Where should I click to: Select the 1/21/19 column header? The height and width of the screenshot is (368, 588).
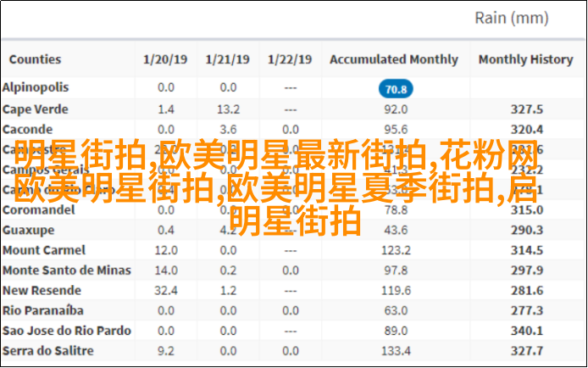(x=228, y=60)
